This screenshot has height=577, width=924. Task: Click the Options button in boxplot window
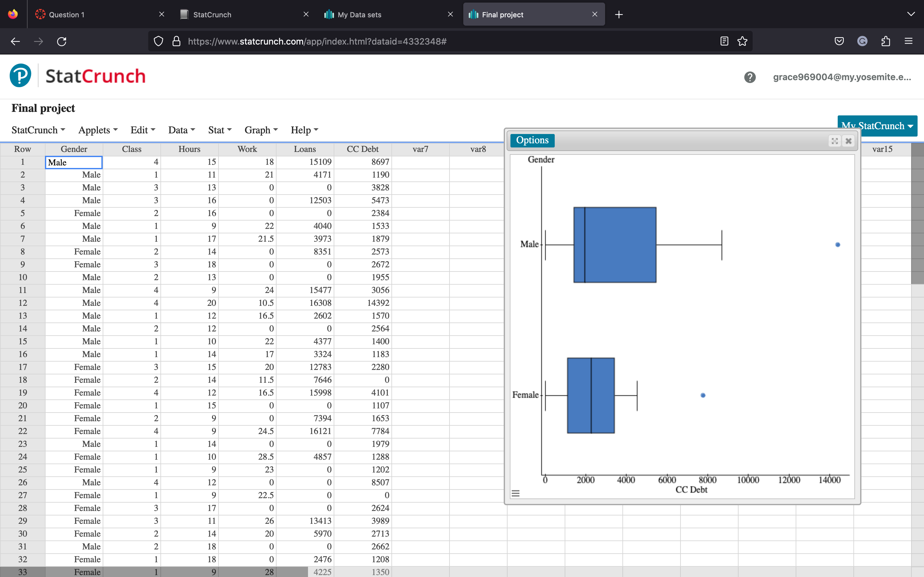532,140
